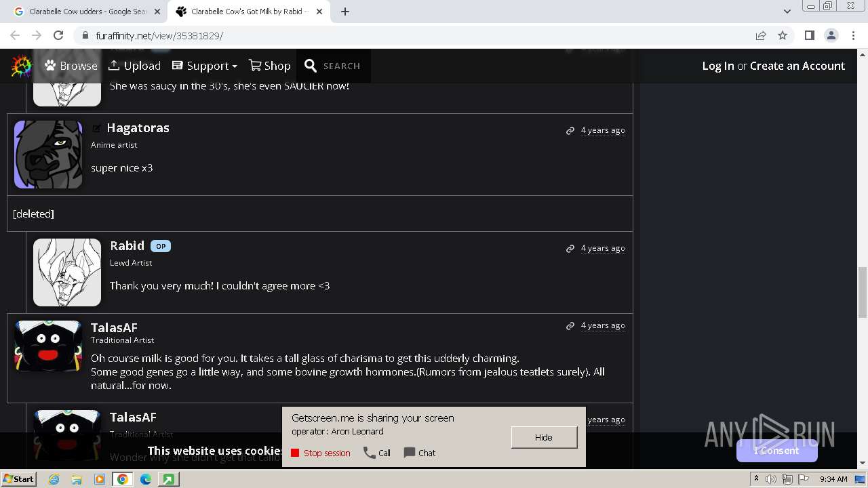Open Internet Explorer from taskbar
The width and height of the screenshot is (868, 488).
[54, 479]
